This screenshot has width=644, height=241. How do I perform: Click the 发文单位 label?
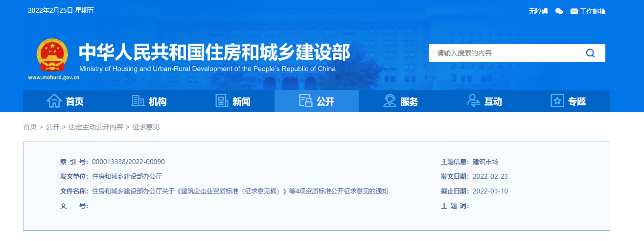point(74,176)
